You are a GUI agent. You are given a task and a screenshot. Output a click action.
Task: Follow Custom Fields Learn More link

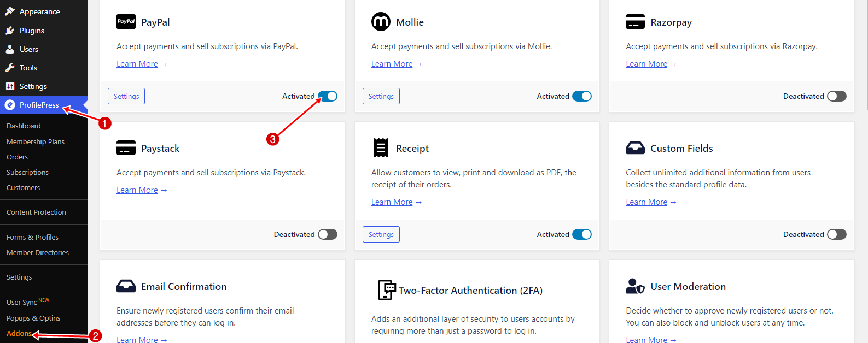pyautogui.click(x=646, y=202)
